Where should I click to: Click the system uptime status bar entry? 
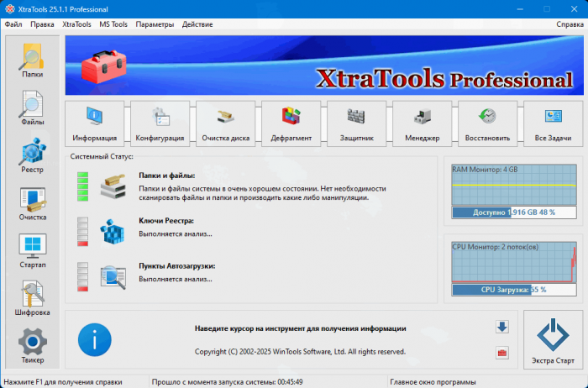228,382
